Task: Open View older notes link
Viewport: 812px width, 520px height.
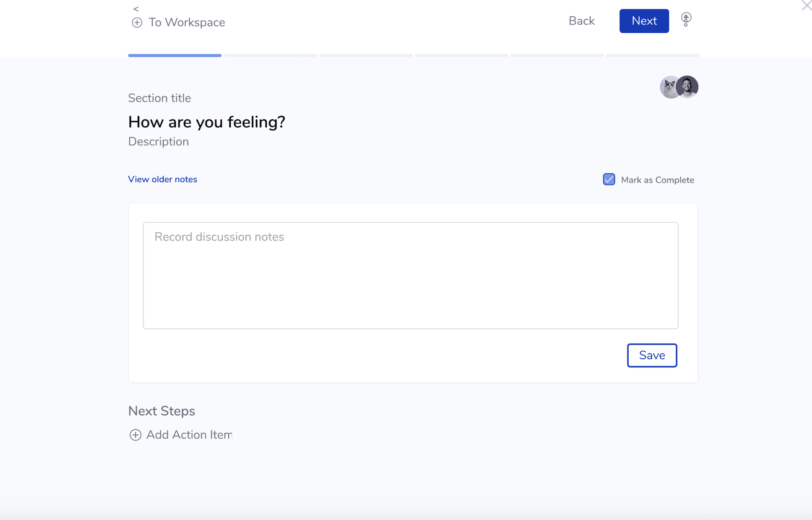Action: click(x=162, y=179)
